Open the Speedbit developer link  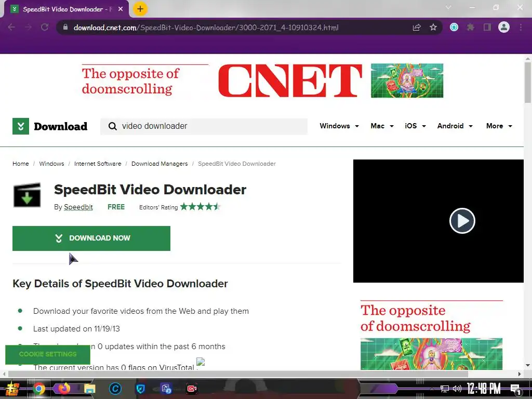click(x=78, y=207)
